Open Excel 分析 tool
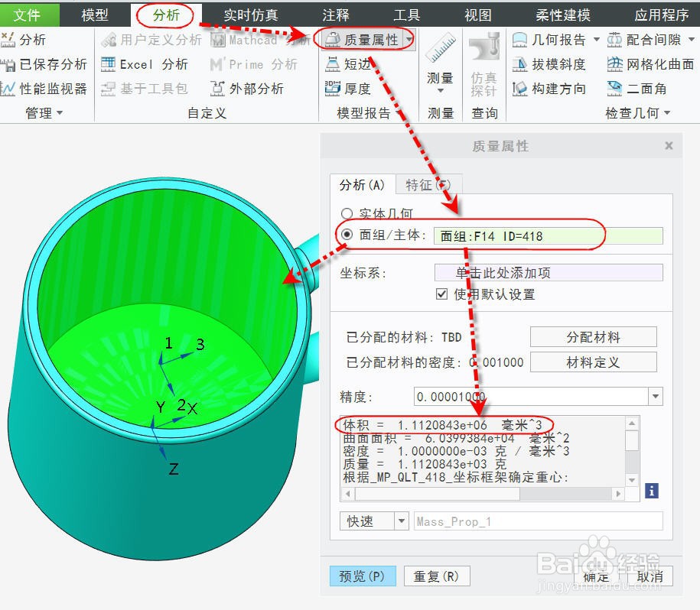Image resolution: width=700 pixels, height=610 pixels. click(145, 64)
